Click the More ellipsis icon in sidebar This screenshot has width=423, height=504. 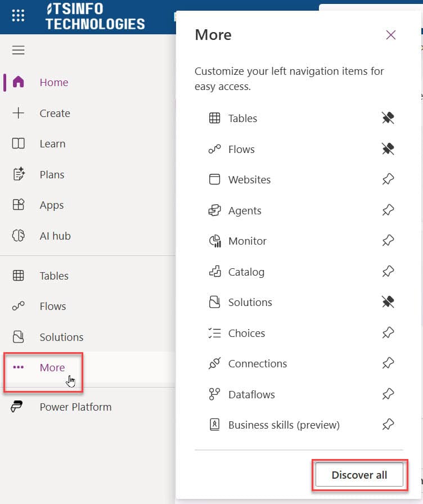tap(19, 367)
